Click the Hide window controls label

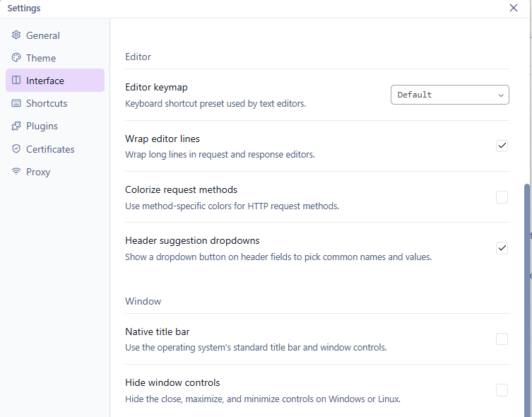pyautogui.click(x=172, y=383)
